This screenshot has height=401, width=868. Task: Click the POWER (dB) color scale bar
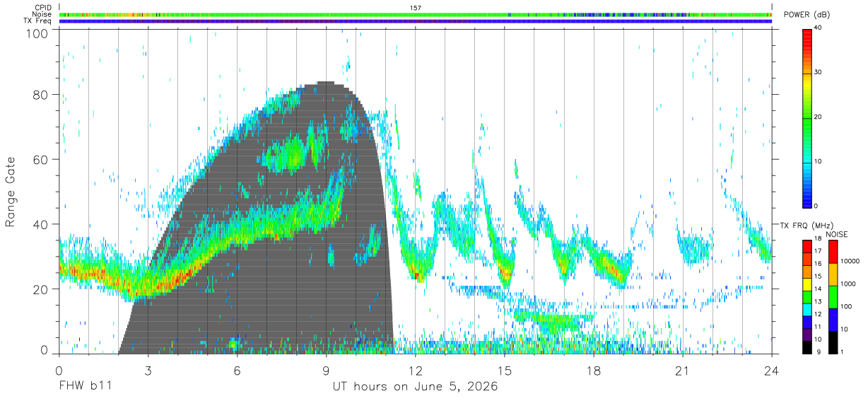coord(807,117)
